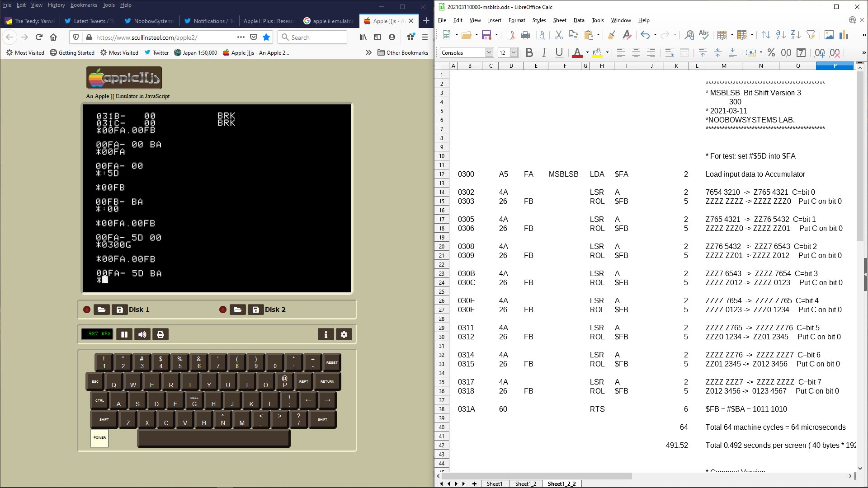Open the Format menu in Calc
The height and width of the screenshot is (488, 868).
pos(517,20)
